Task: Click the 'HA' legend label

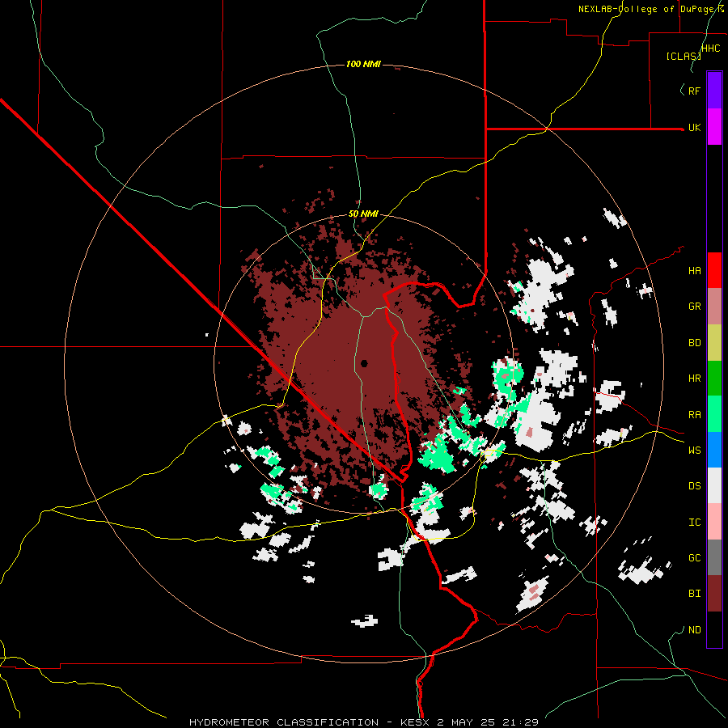Action: 694,271
